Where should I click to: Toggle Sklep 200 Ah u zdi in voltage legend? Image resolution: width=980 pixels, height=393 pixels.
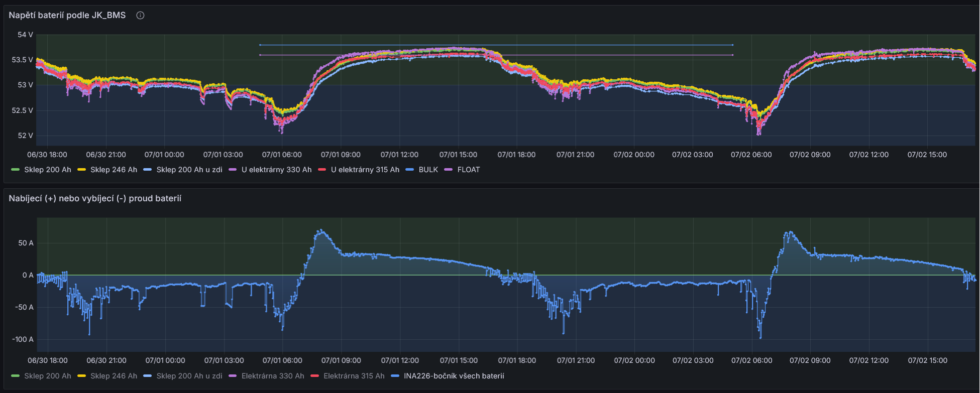pyautogui.click(x=189, y=170)
